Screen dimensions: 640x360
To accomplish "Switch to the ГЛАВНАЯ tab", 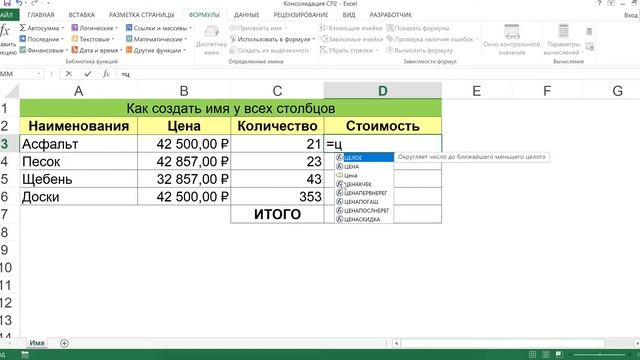I will click(x=41, y=15).
